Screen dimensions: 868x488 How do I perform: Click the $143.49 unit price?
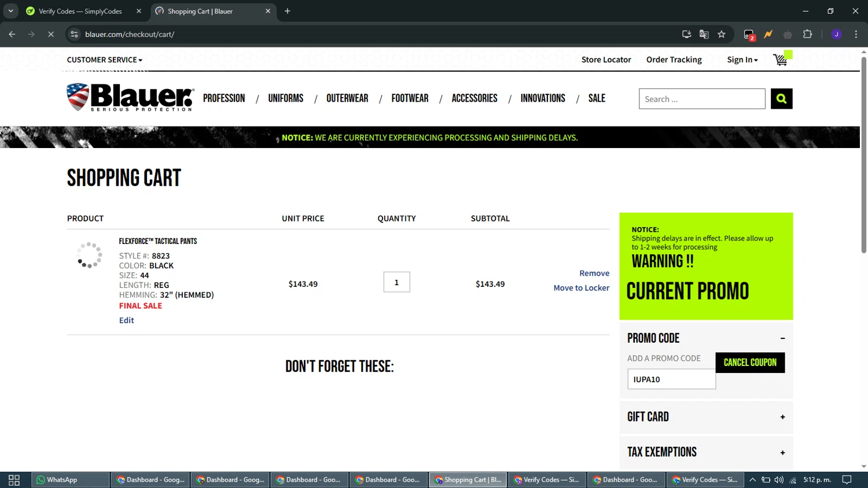click(x=303, y=284)
